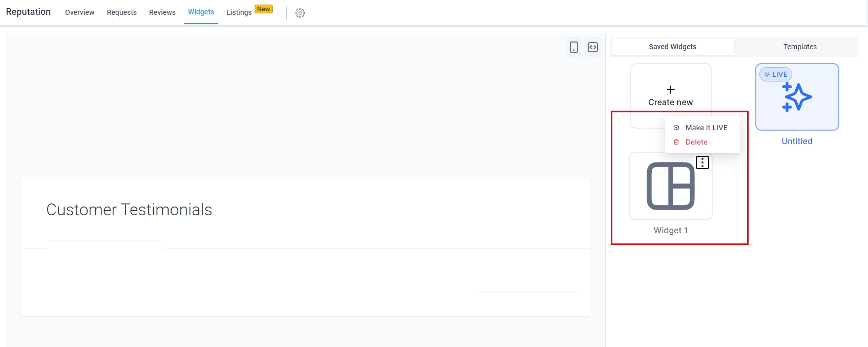Viewport: 868px width, 347px height.
Task: Switch to the Templates tab
Action: 799,47
